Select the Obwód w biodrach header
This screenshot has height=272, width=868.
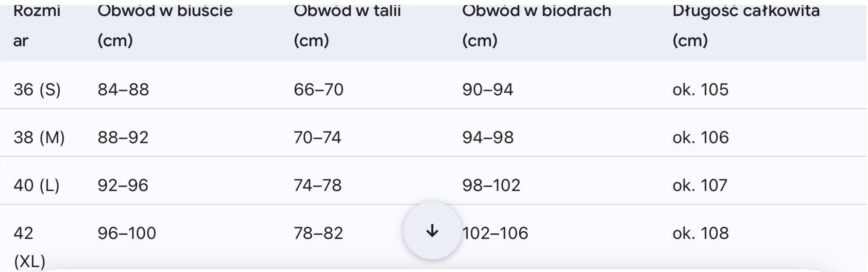pyautogui.click(x=536, y=26)
